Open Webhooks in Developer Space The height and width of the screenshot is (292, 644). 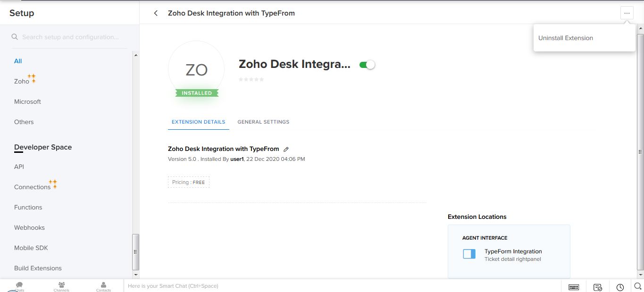(x=29, y=227)
